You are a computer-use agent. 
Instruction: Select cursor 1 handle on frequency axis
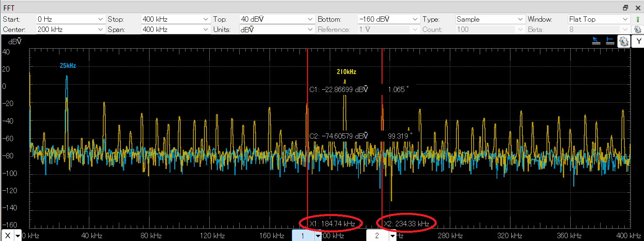[x=303, y=236]
